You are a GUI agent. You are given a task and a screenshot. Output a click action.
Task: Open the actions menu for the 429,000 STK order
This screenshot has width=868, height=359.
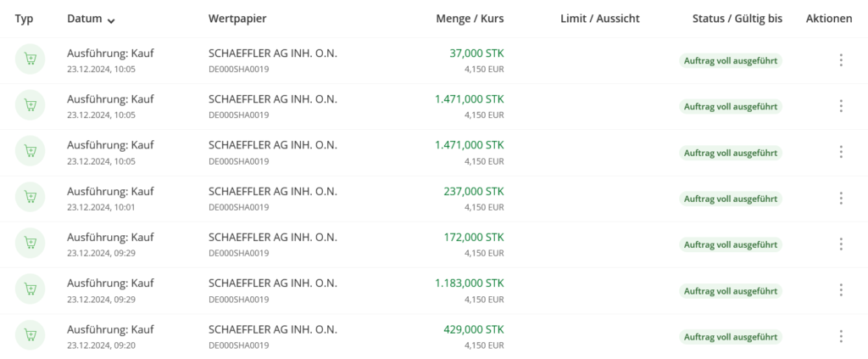click(x=840, y=336)
